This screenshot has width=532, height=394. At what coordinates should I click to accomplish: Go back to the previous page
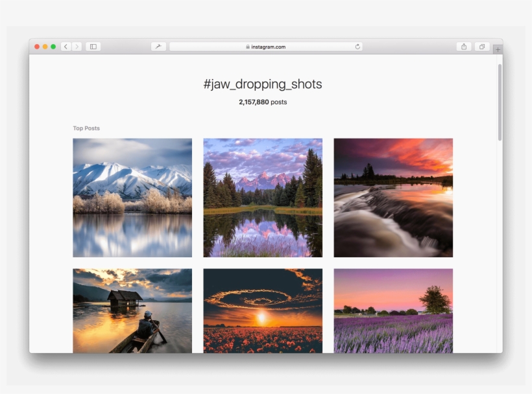tap(66, 47)
